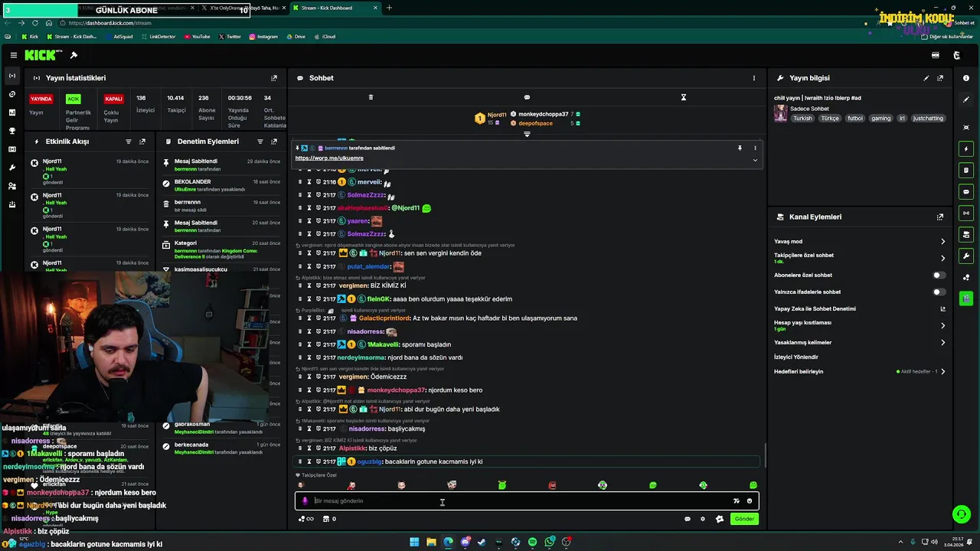Open the link icon in the left sidebar
The width and height of the screenshot is (980, 551).
coord(11,94)
